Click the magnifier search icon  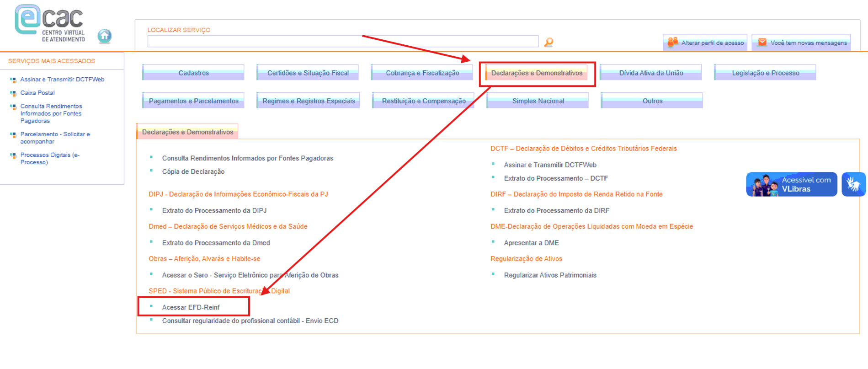tap(548, 42)
